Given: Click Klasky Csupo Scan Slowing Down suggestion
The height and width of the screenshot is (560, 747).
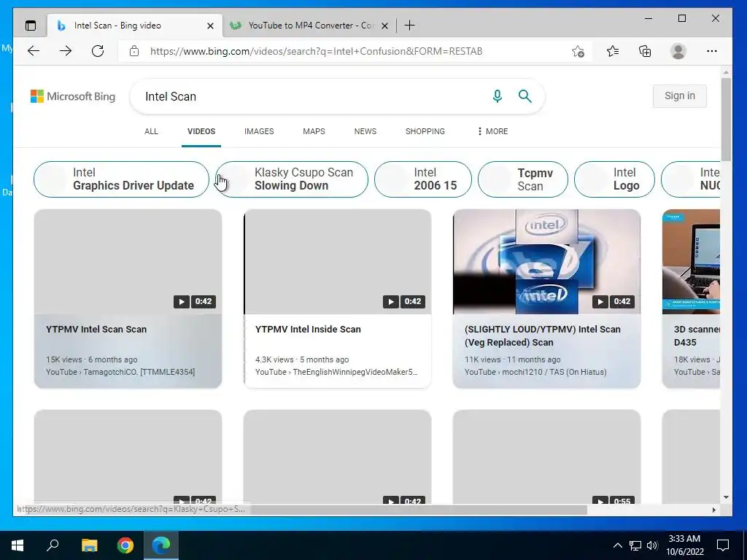Looking at the screenshot, I should point(292,179).
